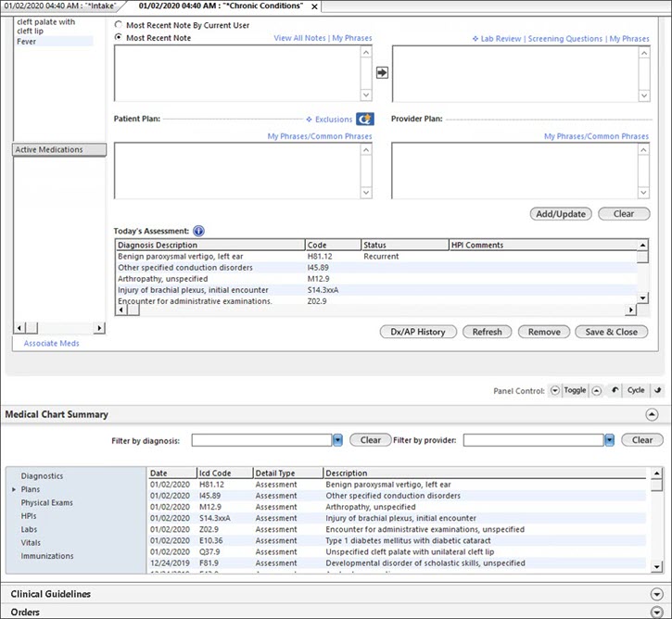Select Injury of brachial plexus assessment row
The height and width of the screenshot is (619, 672).
tap(376, 290)
